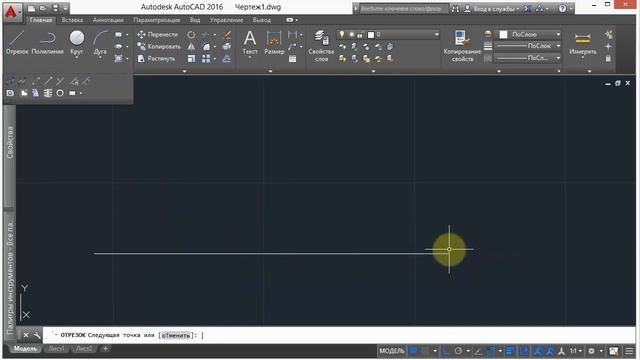Screen dimensions: 640x360
Task: Expand the Измерить measure options arrow
Action: pos(582,58)
